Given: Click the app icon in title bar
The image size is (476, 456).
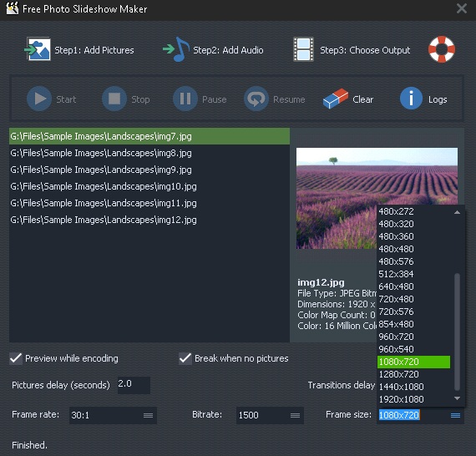Looking at the screenshot, I should point(13,8).
